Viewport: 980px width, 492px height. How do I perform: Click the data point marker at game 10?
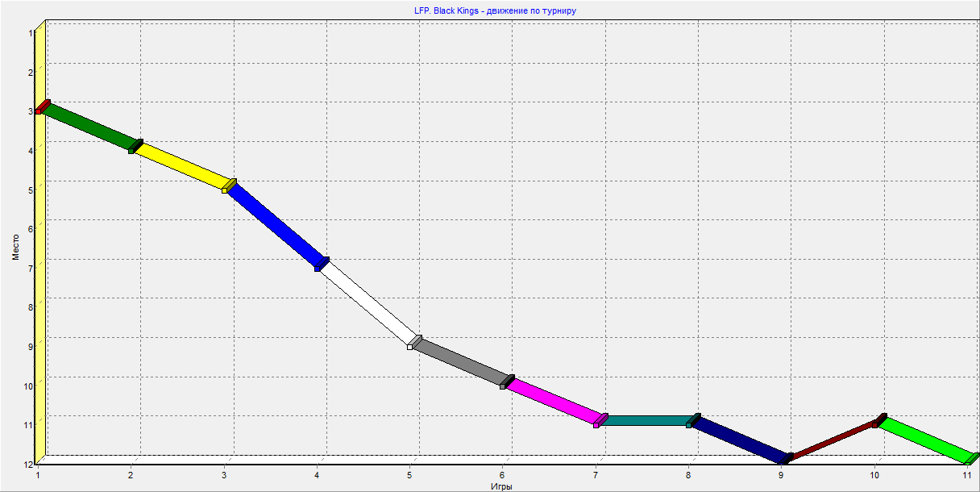coord(878,421)
